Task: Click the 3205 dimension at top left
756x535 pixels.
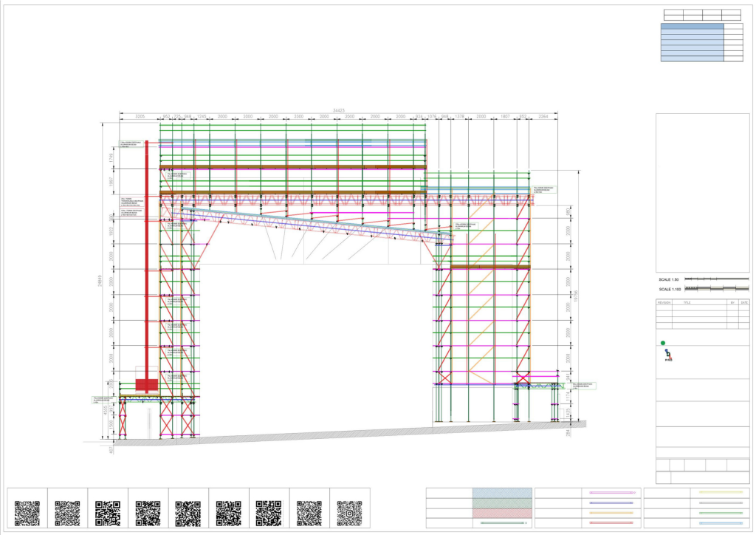Action: 140,117
